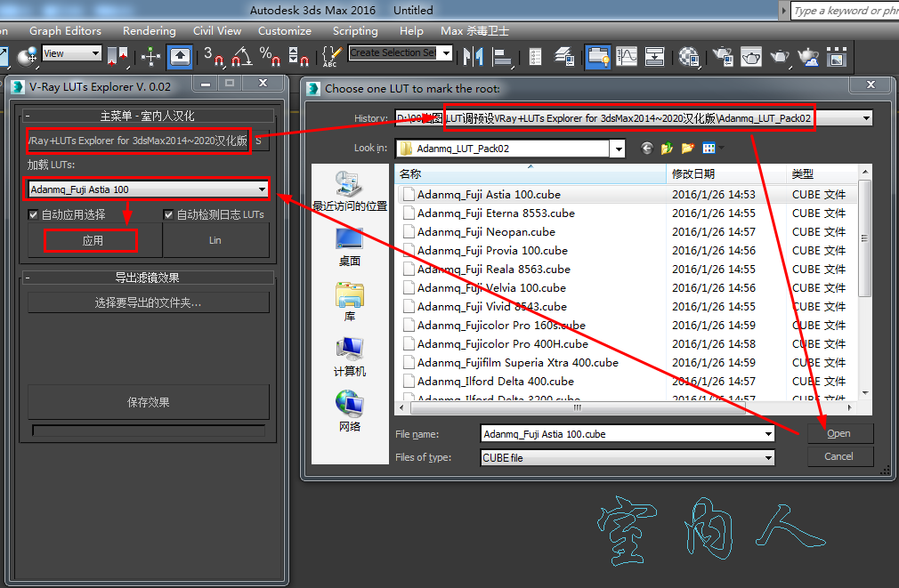The image size is (899, 588).
Task: Toggle Keyboard Shortcut Override button
Action: (x=180, y=56)
